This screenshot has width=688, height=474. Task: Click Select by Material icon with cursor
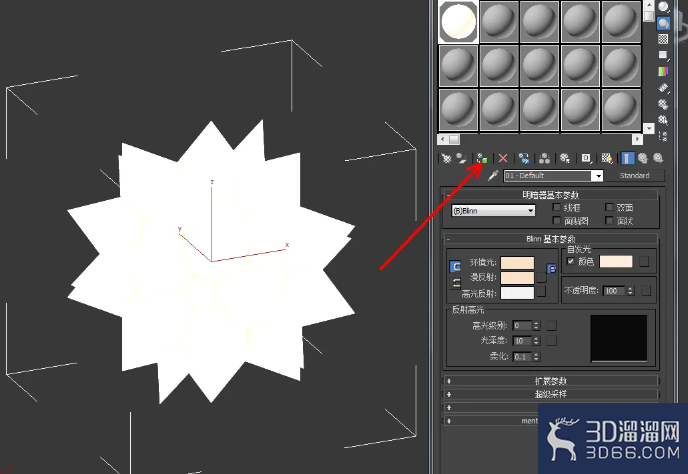(663, 120)
